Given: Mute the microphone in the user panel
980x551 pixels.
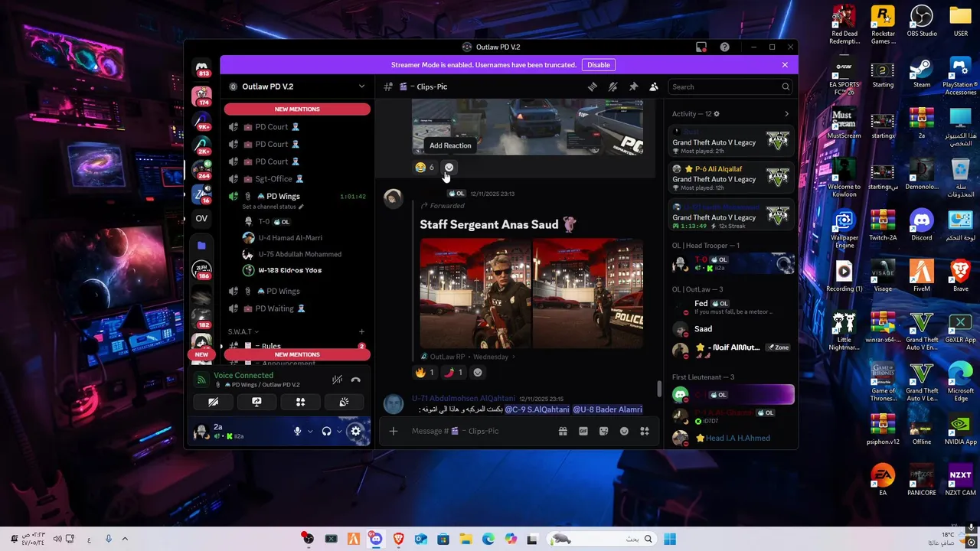Looking at the screenshot, I should (x=297, y=431).
